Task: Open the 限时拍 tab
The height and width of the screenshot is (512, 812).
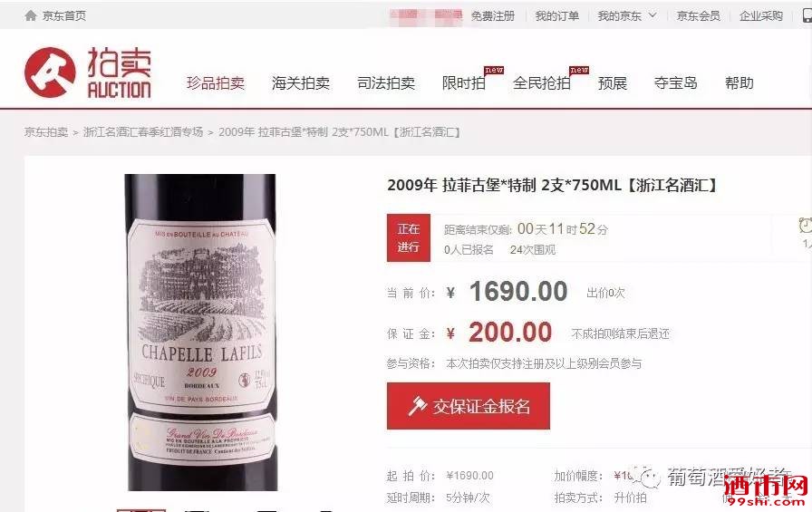Action: 464,82
